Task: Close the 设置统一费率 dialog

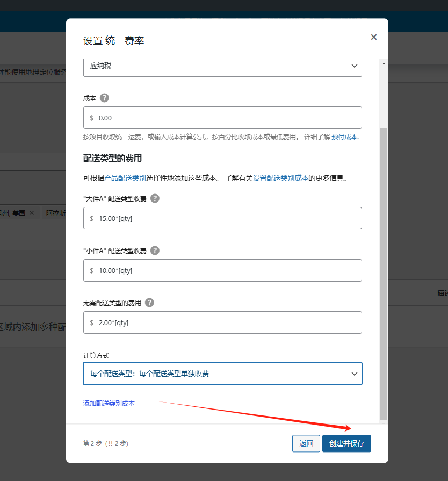Action: pyautogui.click(x=374, y=37)
